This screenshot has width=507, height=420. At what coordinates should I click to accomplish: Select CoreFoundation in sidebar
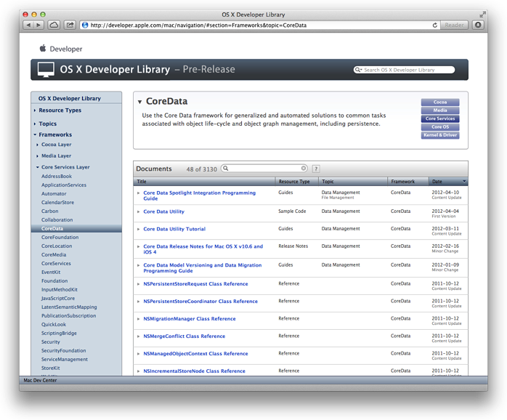[x=60, y=238]
